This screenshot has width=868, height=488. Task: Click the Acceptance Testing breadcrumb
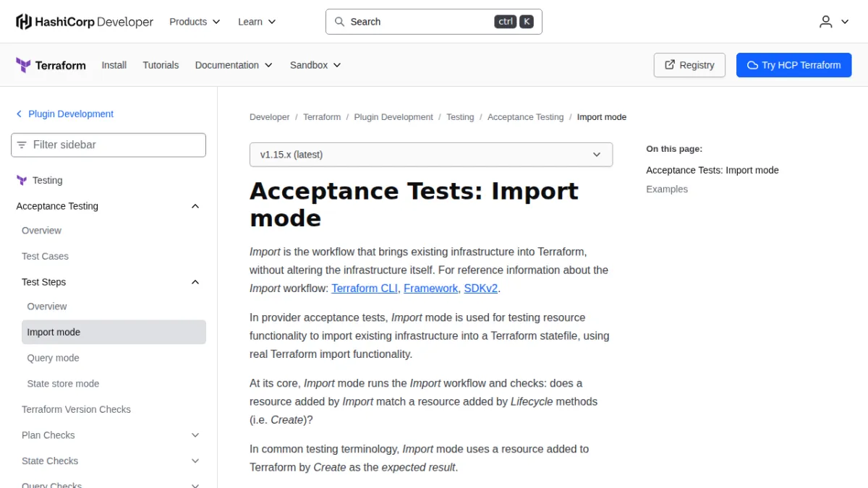(x=525, y=117)
